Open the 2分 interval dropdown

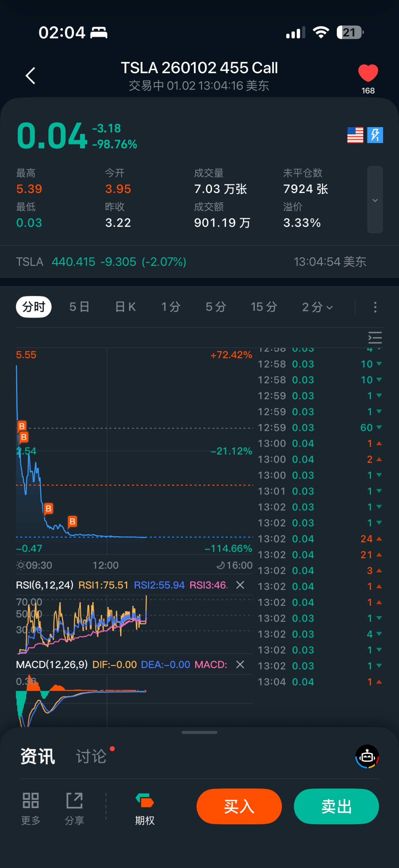point(317,307)
